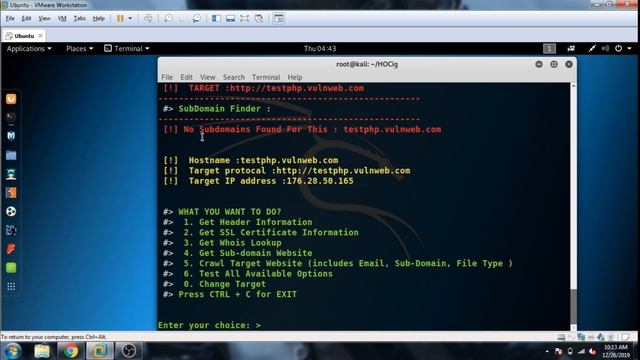This screenshot has height=360, width=640.
Task: Open the Thu 04:43 clock calendar
Action: click(x=320, y=49)
